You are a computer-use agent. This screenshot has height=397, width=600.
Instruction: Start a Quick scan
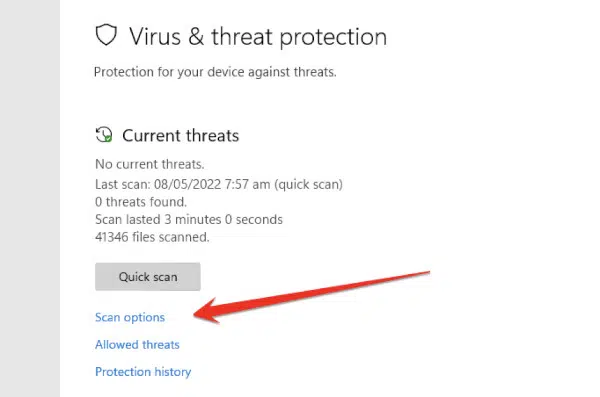(148, 276)
